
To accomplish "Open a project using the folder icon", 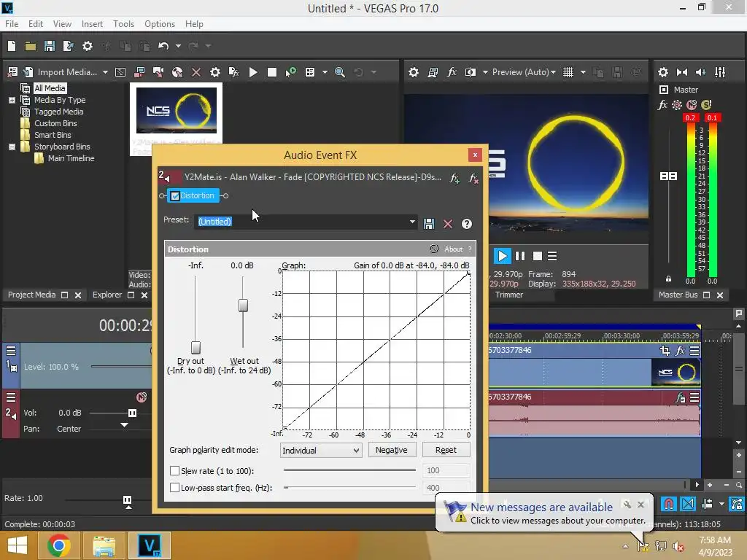I will click(x=31, y=46).
